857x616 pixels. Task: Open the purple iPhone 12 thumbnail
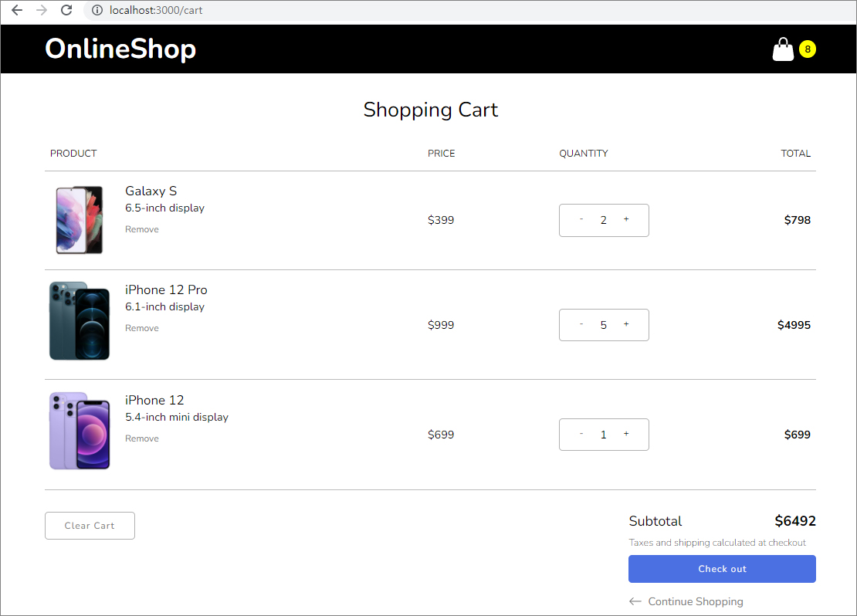point(80,431)
